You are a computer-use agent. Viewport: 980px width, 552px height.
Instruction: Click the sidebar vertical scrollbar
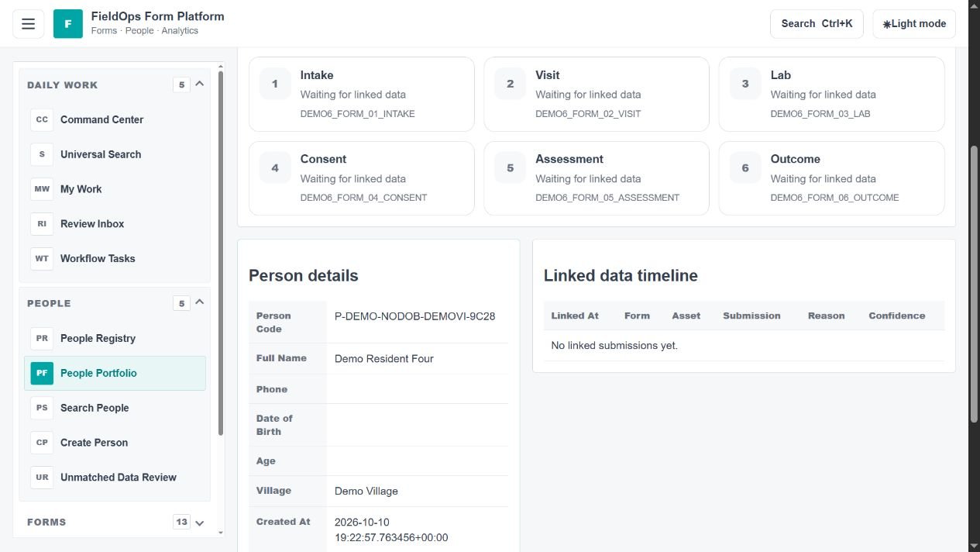point(221,252)
